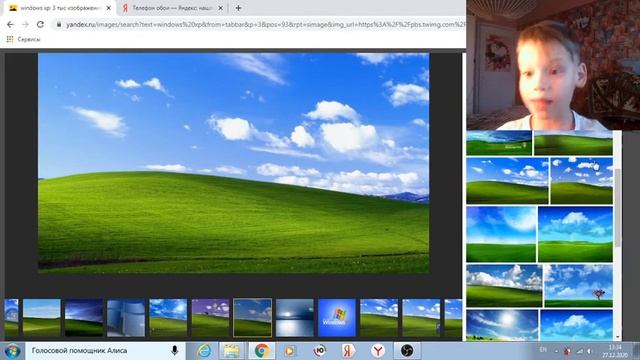The height and width of the screenshot is (360, 640).
Task: Select the dark blue night hill thumbnail
Action: (x=84, y=318)
